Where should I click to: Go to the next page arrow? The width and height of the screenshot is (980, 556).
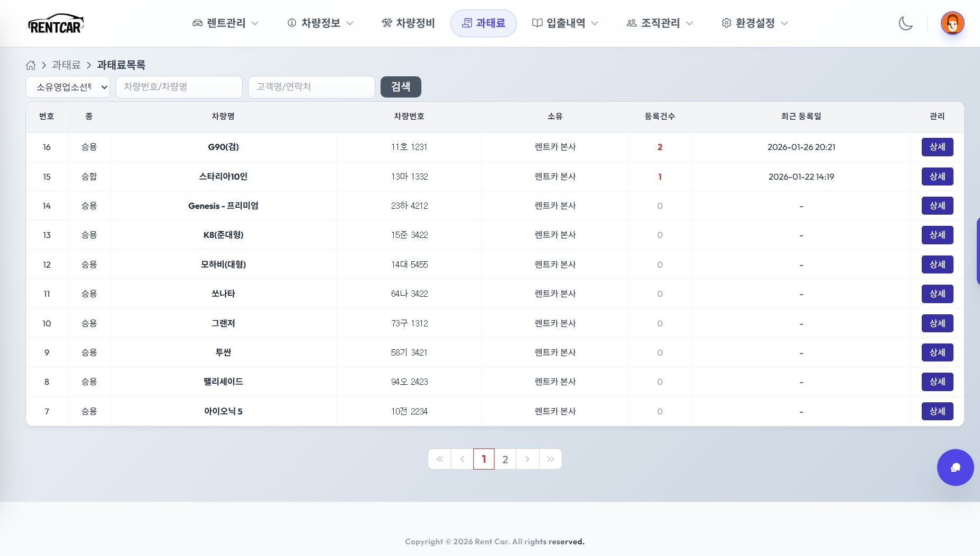pos(527,459)
